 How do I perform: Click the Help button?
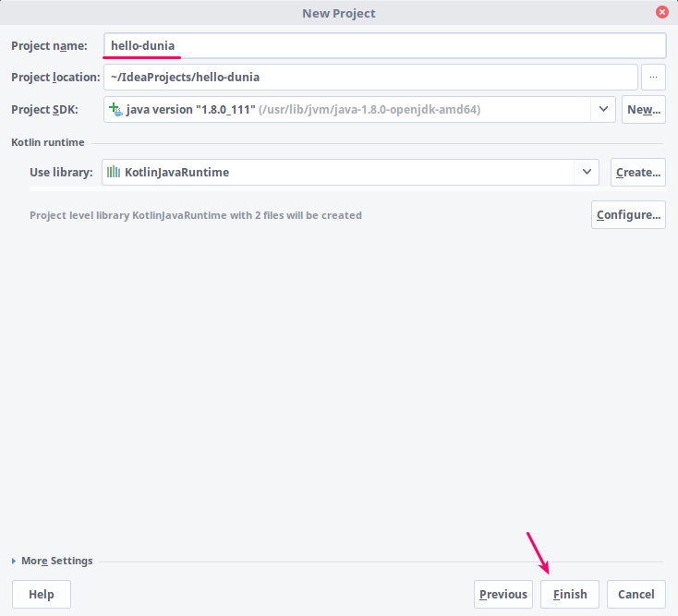point(42,594)
